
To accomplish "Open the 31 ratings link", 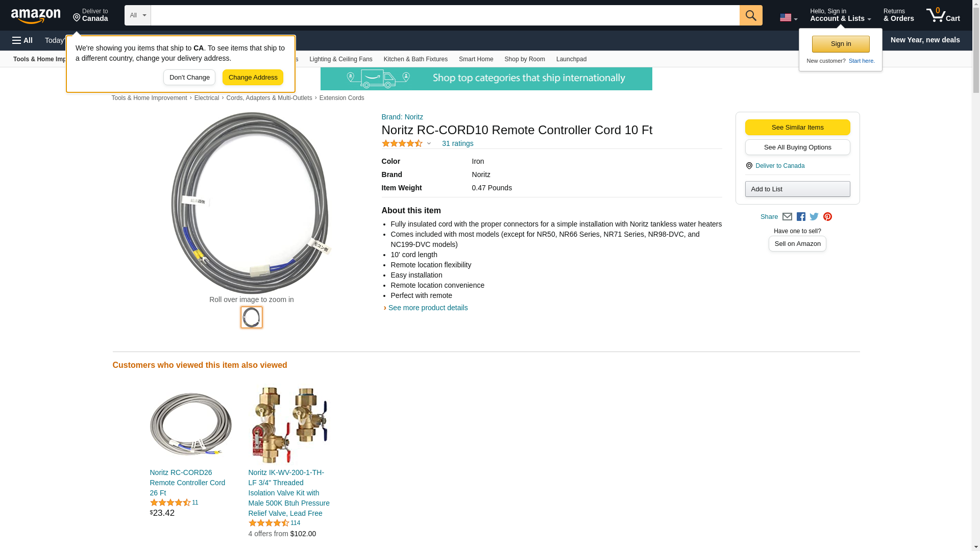I will [457, 143].
